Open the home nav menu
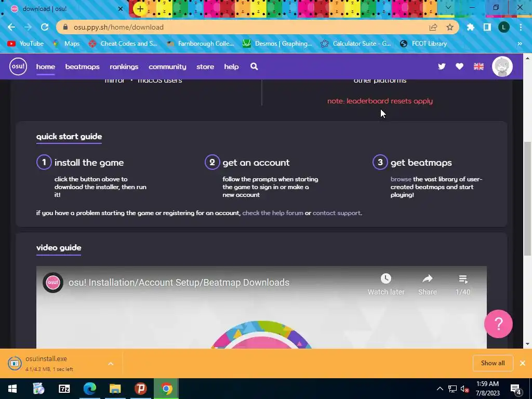 [x=46, y=66]
